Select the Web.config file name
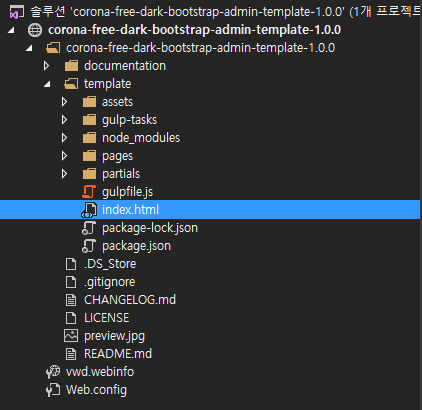This screenshot has width=422, height=410. pos(96,390)
